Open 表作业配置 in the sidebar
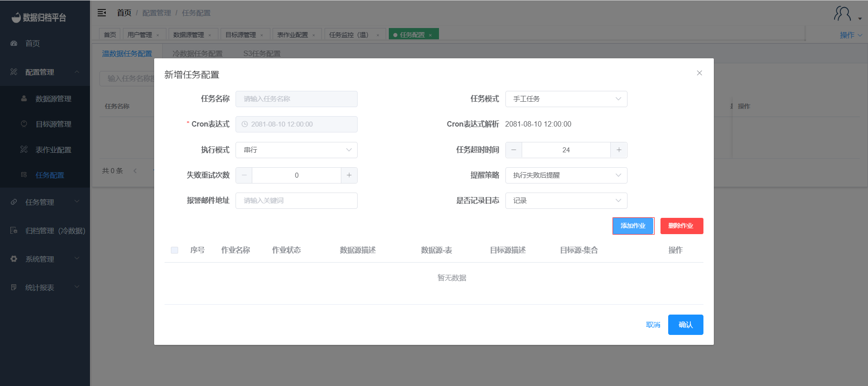This screenshot has height=386, width=868. pos(53,150)
